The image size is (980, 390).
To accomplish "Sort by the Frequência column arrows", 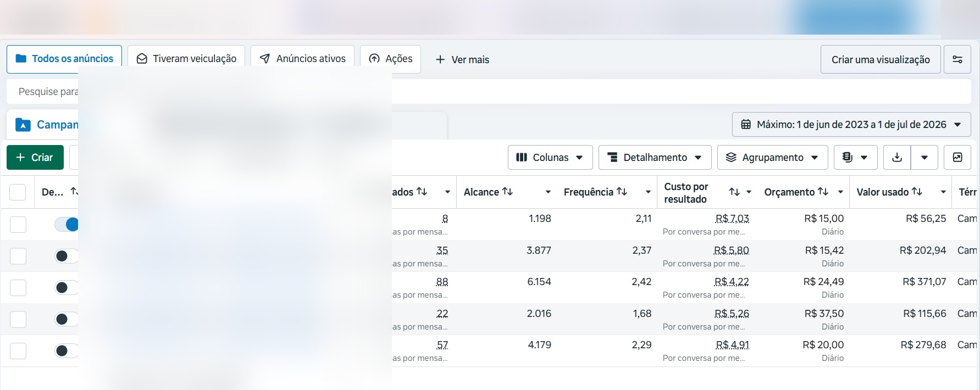I will 622,191.
